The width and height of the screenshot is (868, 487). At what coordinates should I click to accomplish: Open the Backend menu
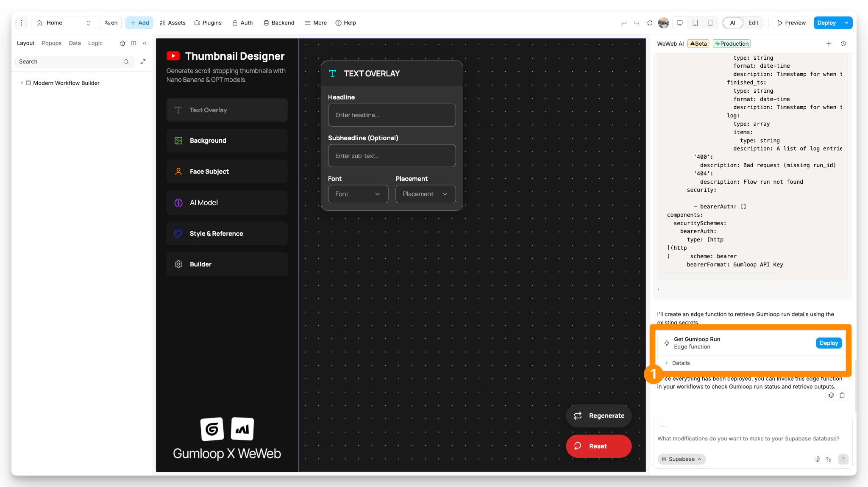(x=279, y=23)
